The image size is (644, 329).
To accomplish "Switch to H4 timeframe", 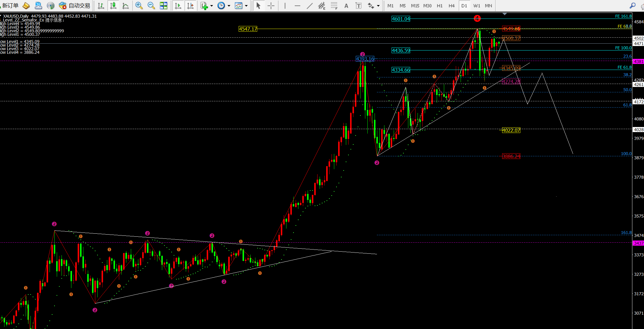I will (x=451, y=6).
